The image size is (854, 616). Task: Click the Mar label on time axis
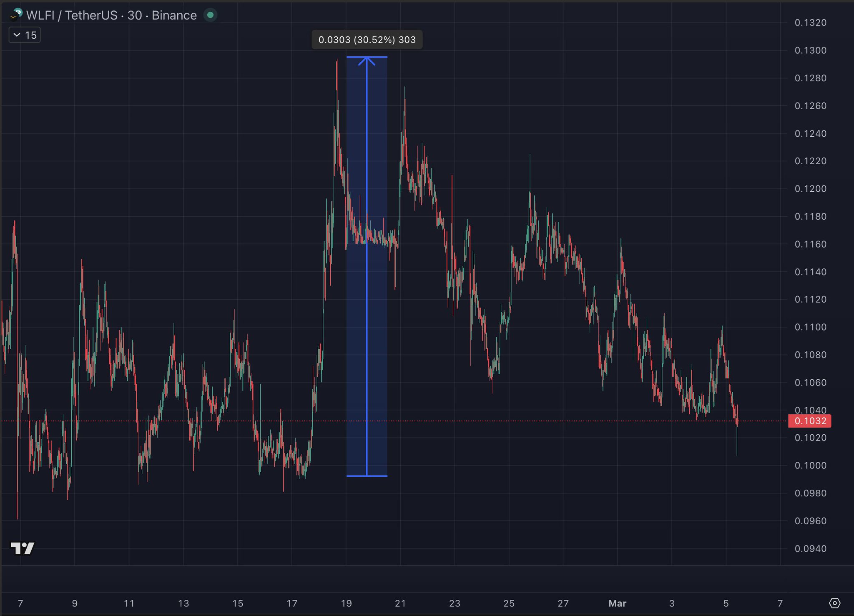617,603
